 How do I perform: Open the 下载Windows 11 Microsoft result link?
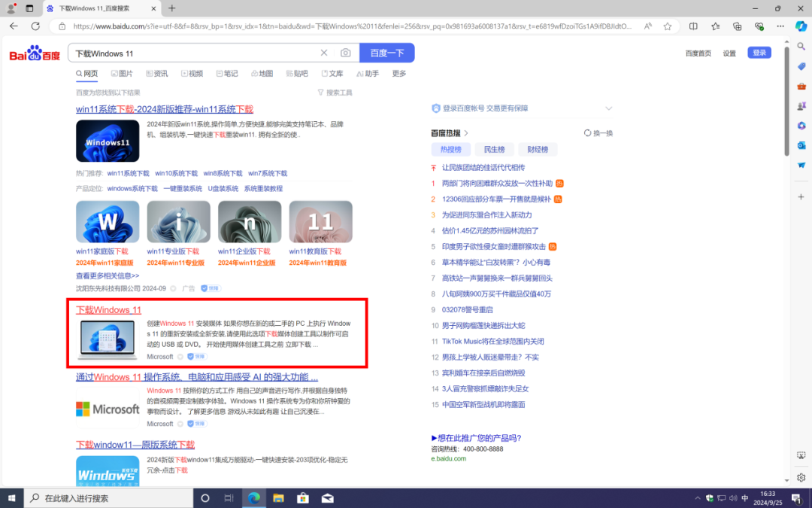pyautogui.click(x=108, y=310)
